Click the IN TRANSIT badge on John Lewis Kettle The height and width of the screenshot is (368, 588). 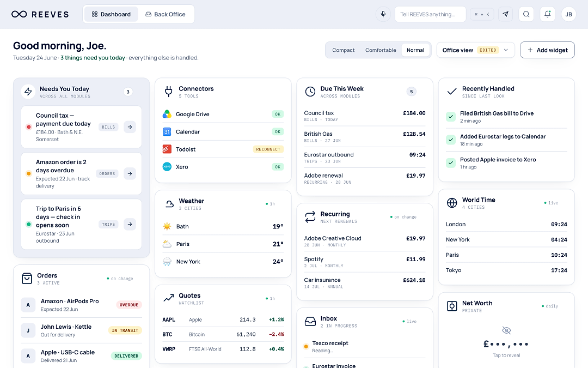pyautogui.click(x=125, y=330)
